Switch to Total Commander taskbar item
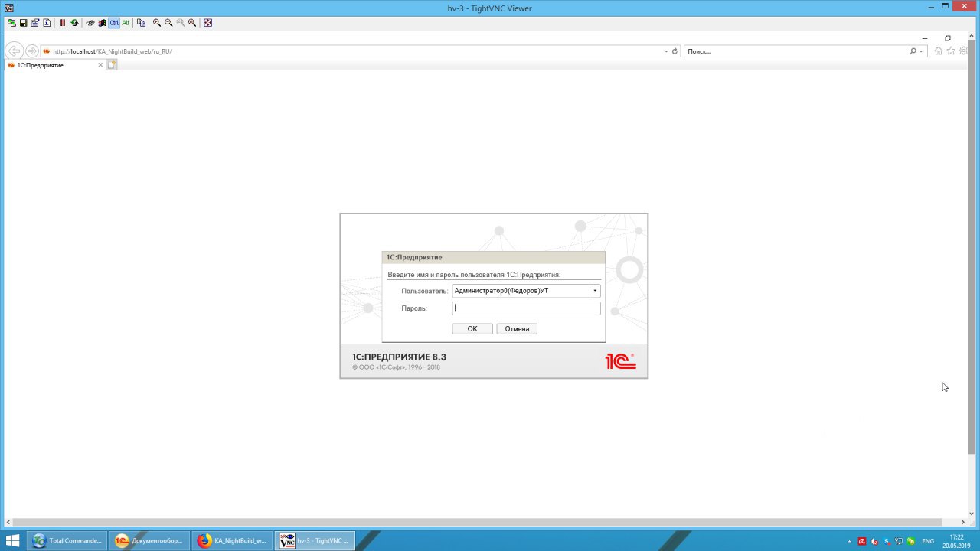 pyautogui.click(x=67, y=541)
